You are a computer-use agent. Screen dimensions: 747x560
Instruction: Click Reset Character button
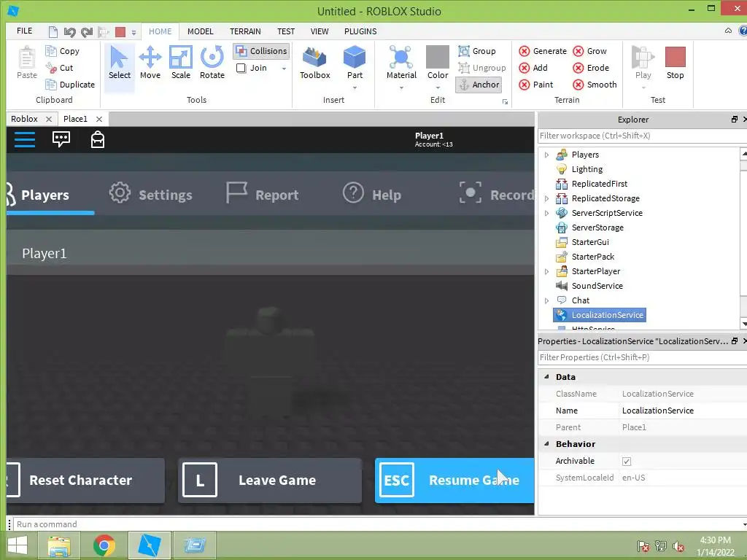[86, 481]
